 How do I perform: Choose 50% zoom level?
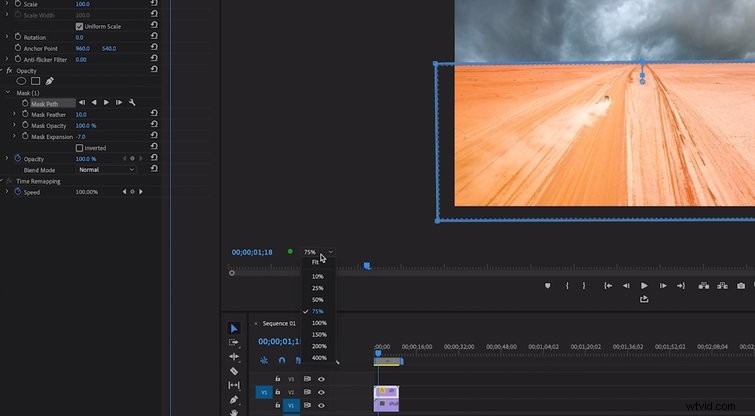click(317, 299)
